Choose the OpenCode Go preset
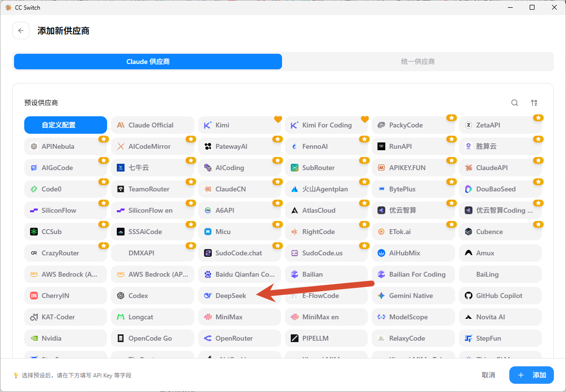This screenshot has width=566, height=392. pyautogui.click(x=153, y=338)
